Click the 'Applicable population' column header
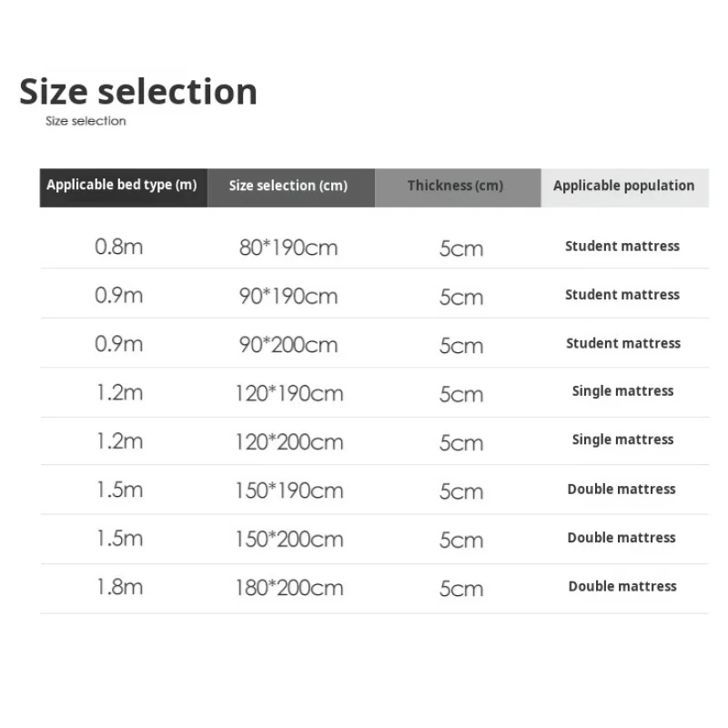The width and height of the screenshot is (728, 728). (x=623, y=186)
